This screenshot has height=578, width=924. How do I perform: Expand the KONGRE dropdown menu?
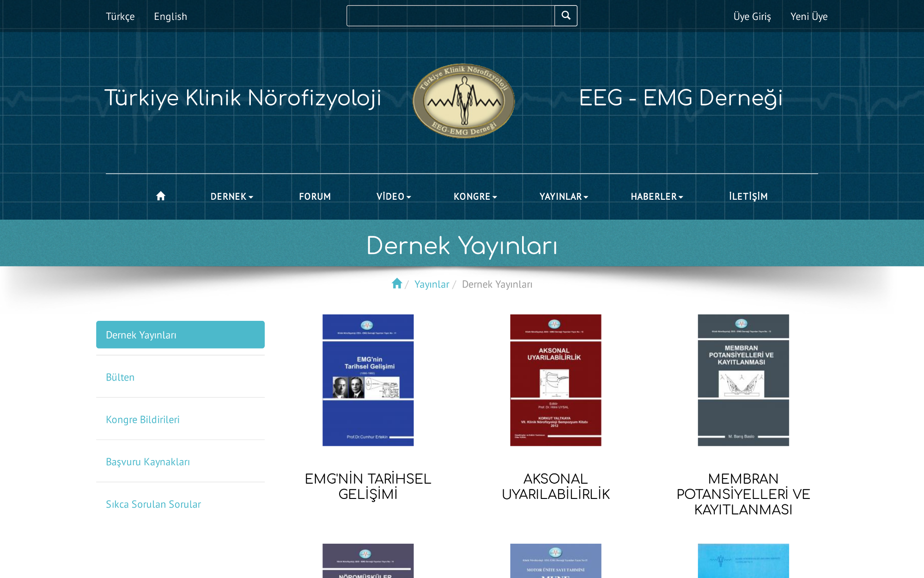(475, 197)
